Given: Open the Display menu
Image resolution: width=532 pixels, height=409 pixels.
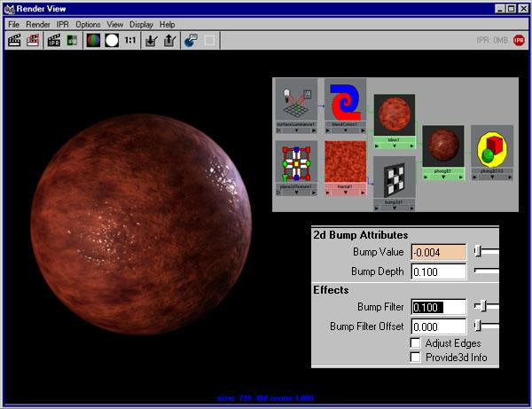Looking at the screenshot, I should click(x=141, y=25).
